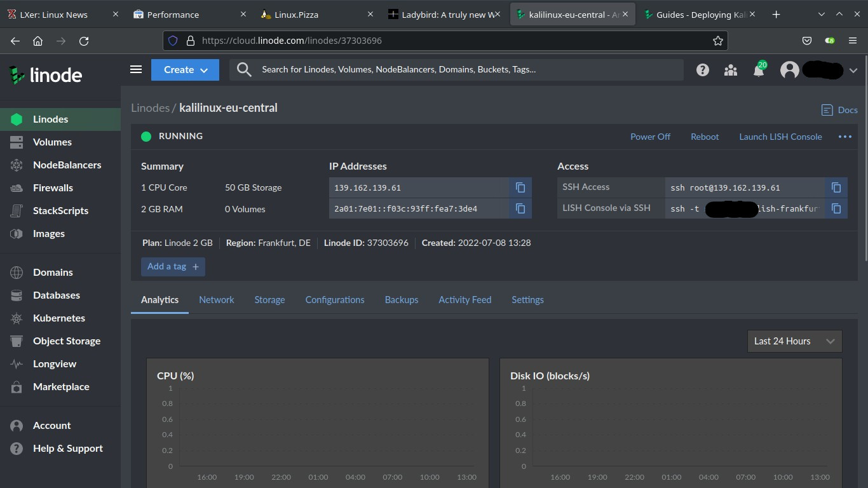The height and width of the screenshot is (488, 868).
Task: Add a tag to the Linode
Action: tap(173, 267)
